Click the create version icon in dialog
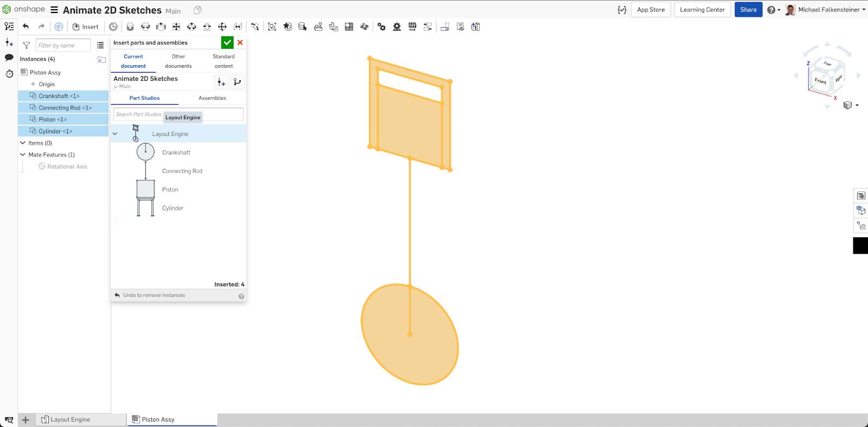 [221, 82]
